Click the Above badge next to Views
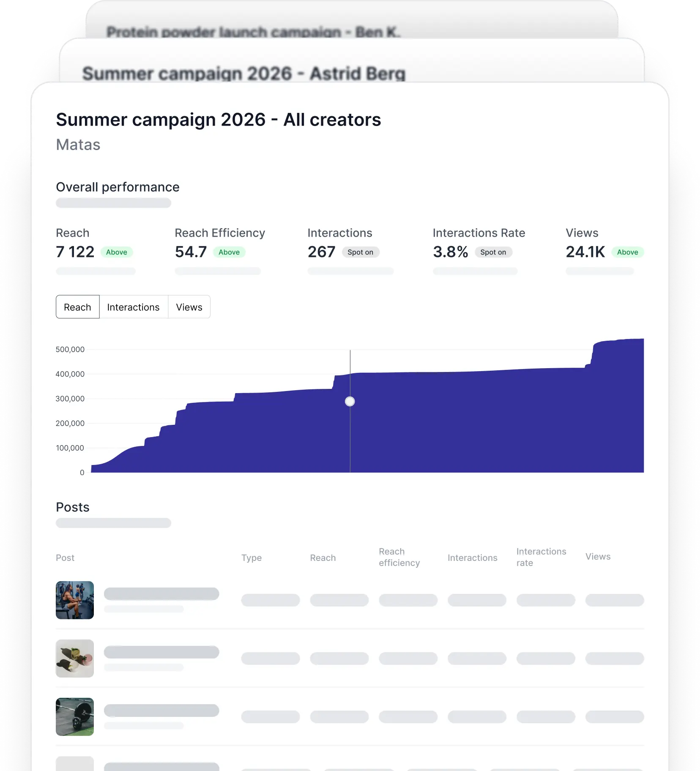Image resolution: width=700 pixels, height=771 pixels. point(628,252)
